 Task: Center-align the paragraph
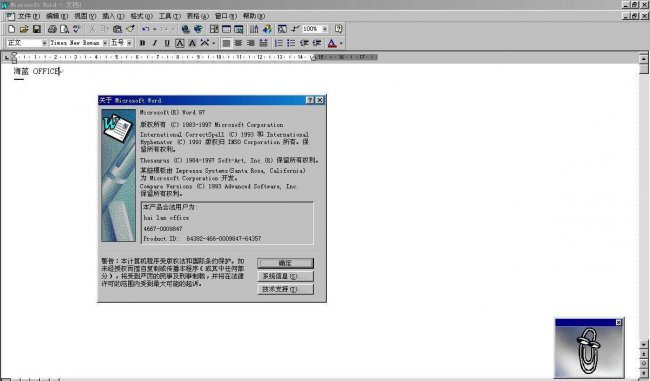tap(238, 43)
